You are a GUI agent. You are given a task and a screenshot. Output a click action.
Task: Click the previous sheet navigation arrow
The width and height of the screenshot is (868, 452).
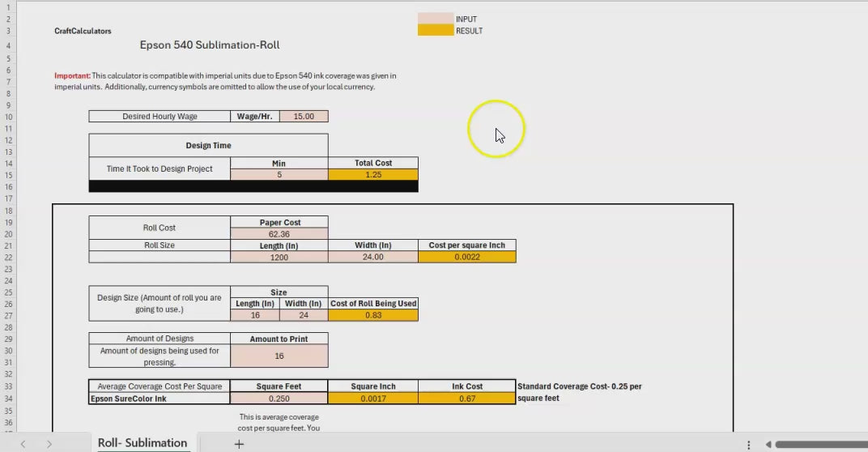point(23,444)
